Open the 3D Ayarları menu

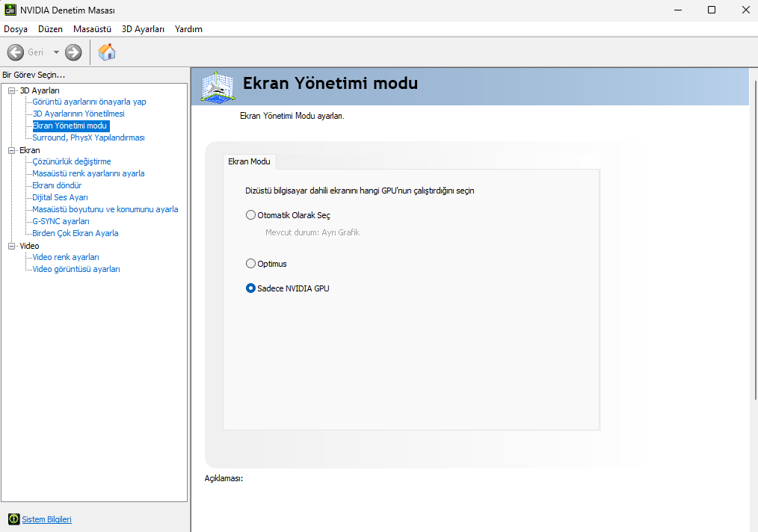(x=143, y=29)
